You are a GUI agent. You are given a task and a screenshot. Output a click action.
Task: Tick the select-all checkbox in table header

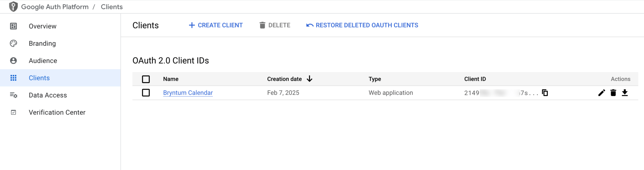click(146, 79)
